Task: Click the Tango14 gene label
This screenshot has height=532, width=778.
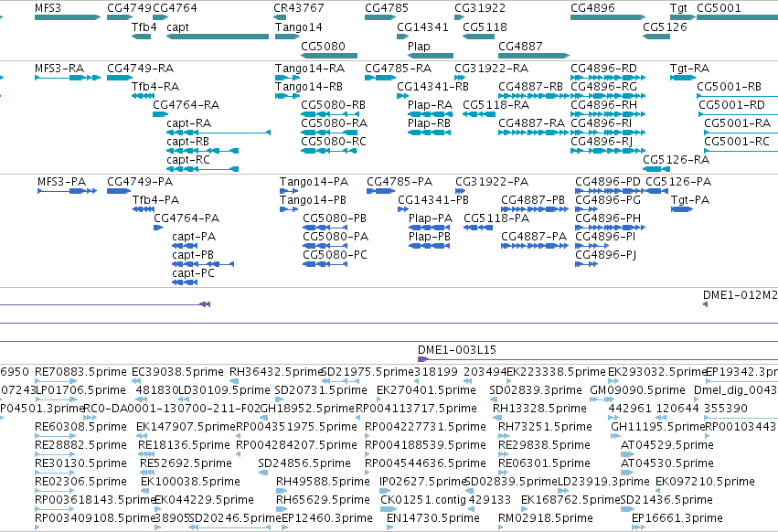Action: click(299, 27)
